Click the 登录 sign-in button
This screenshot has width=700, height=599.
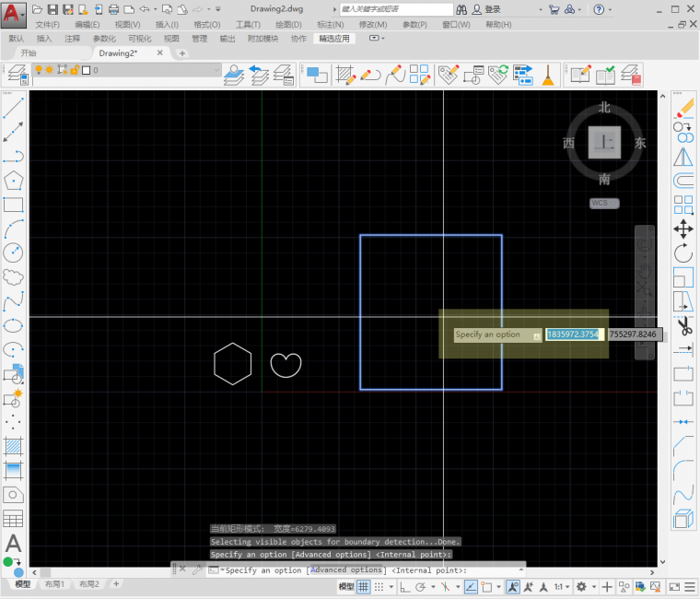pyautogui.click(x=493, y=9)
